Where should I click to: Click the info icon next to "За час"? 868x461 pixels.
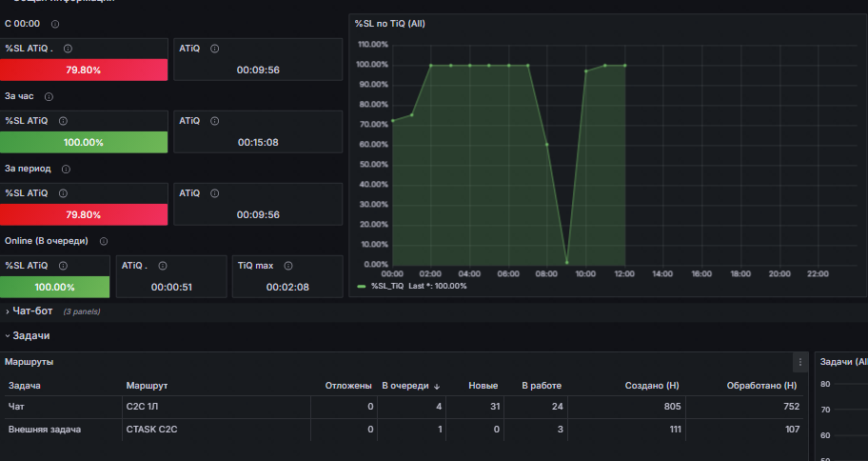click(x=49, y=96)
